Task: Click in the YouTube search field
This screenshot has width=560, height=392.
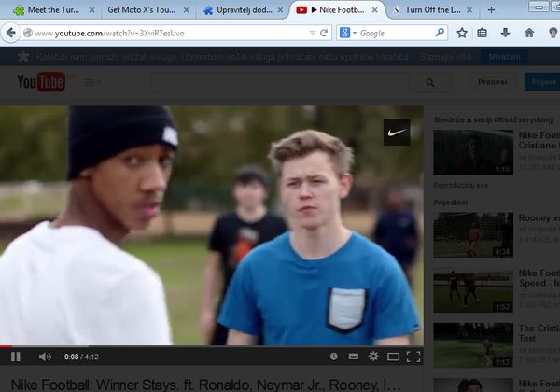Action: [280, 83]
